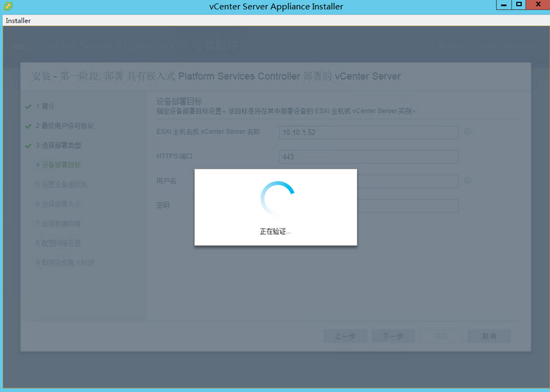Viewport: 550px width, 392px height.
Task: Select step 3 选择部署类型
Action: click(58, 145)
